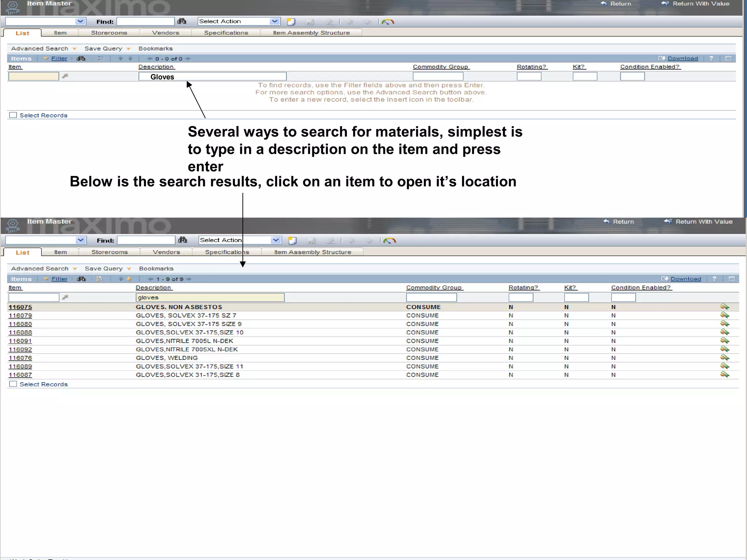The width and height of the screenshot is (747, 560).
Task: Open item 116076 record link
Action: (x=20, y=358)
